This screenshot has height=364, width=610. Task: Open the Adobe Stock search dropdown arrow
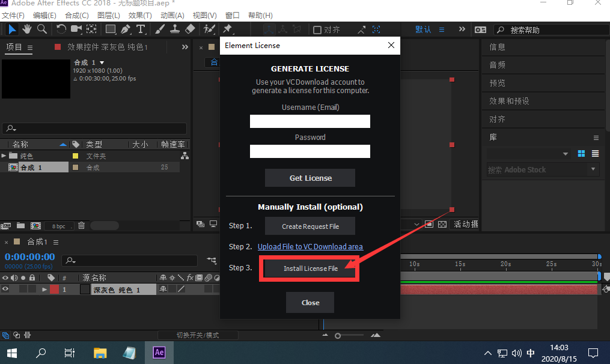pyautogui.click(x=593, y=169)
